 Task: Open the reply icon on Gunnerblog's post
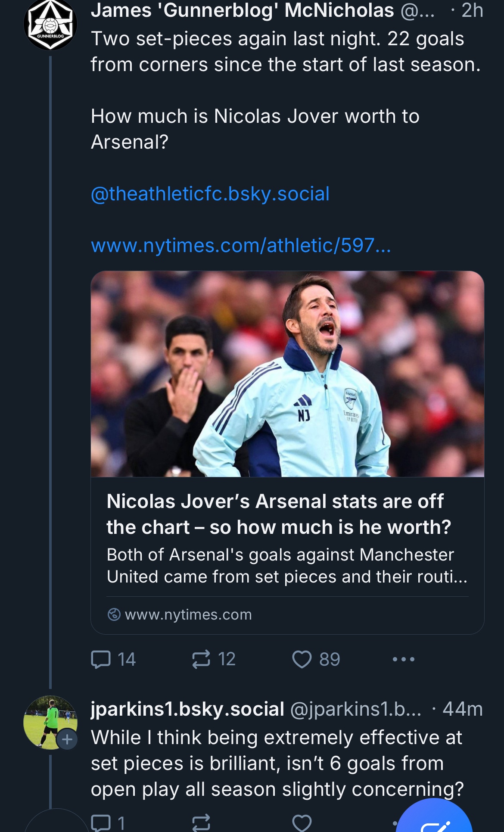coord(101,659)
